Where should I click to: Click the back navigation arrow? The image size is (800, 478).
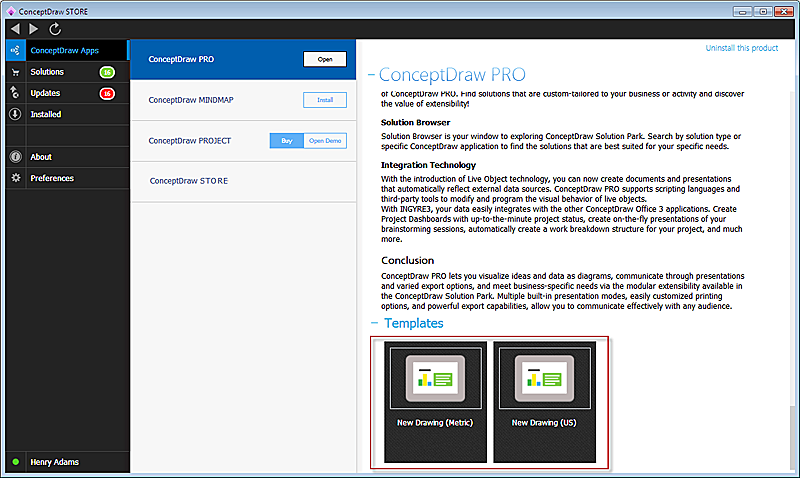point(15,29)
